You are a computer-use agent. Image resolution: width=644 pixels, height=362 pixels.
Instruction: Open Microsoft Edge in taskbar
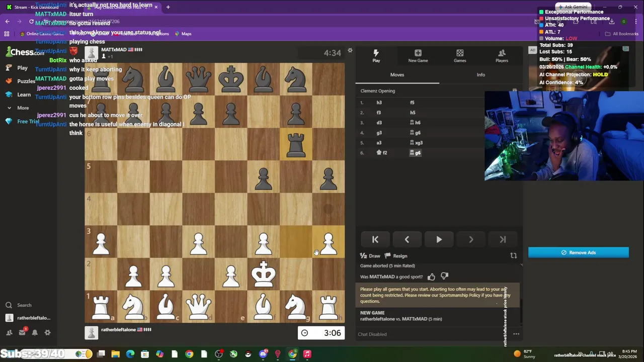tap(130, 354)
